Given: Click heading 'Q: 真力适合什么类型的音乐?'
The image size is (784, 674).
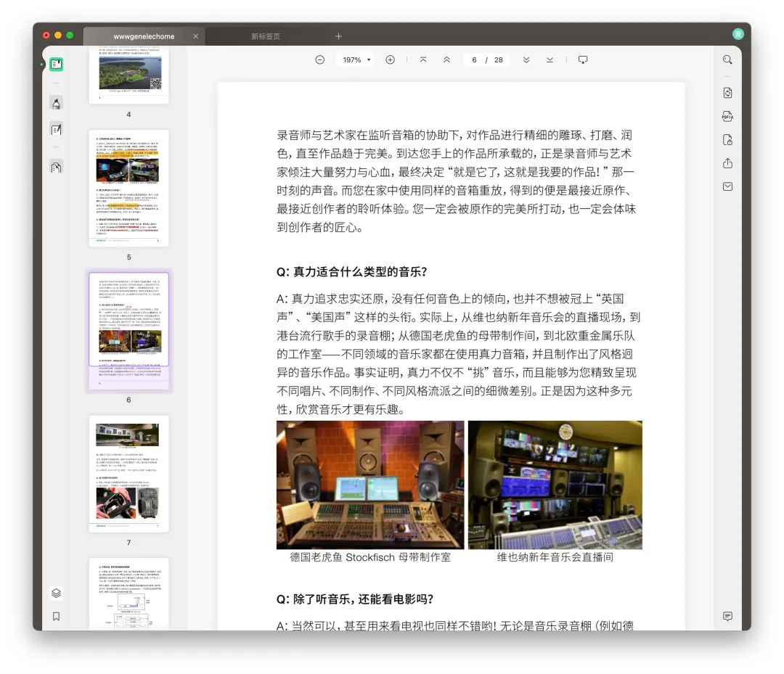Looking at the screenshot, I should 351,272.
